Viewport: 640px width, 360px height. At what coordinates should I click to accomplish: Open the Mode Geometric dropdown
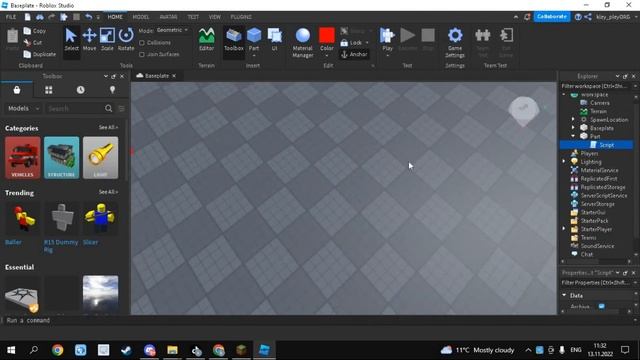pos(172,30)
